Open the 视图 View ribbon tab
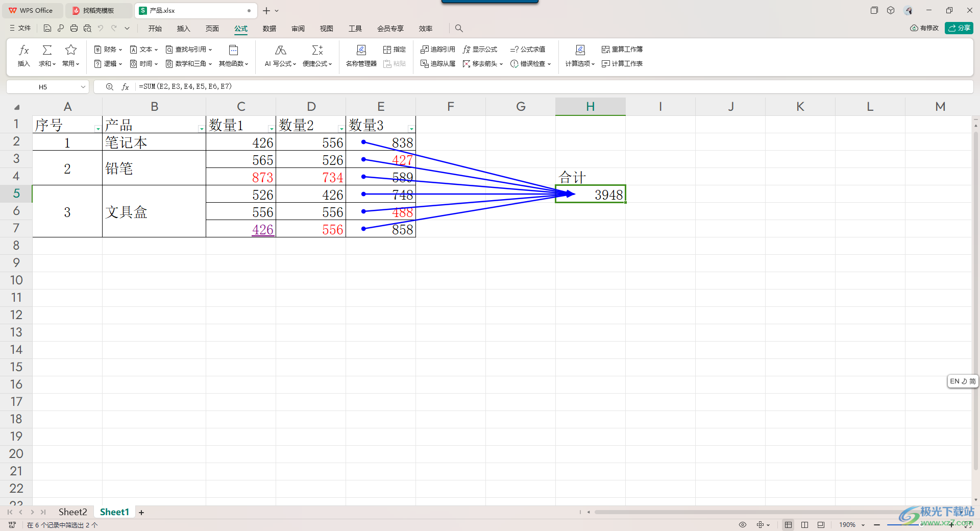Viewport: 980px width, 531px height. (x=327, y=29)
